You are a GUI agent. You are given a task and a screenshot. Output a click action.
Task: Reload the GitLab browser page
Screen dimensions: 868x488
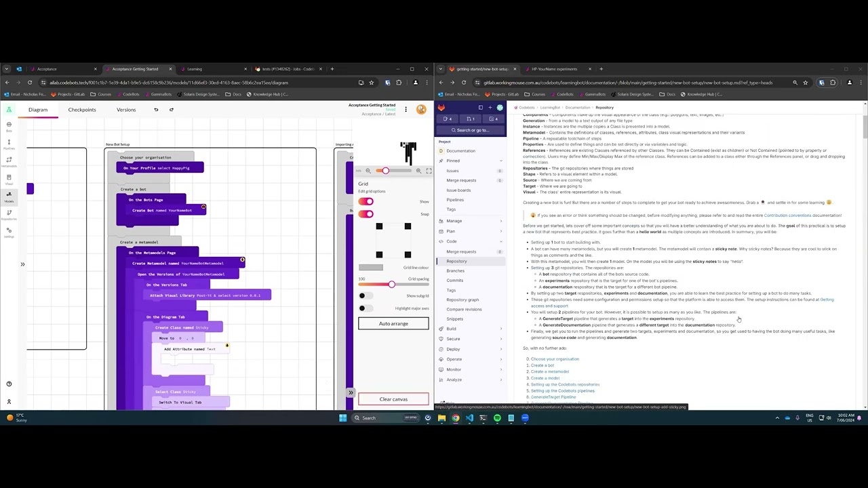pyautogui.click(x=464, y=83)
